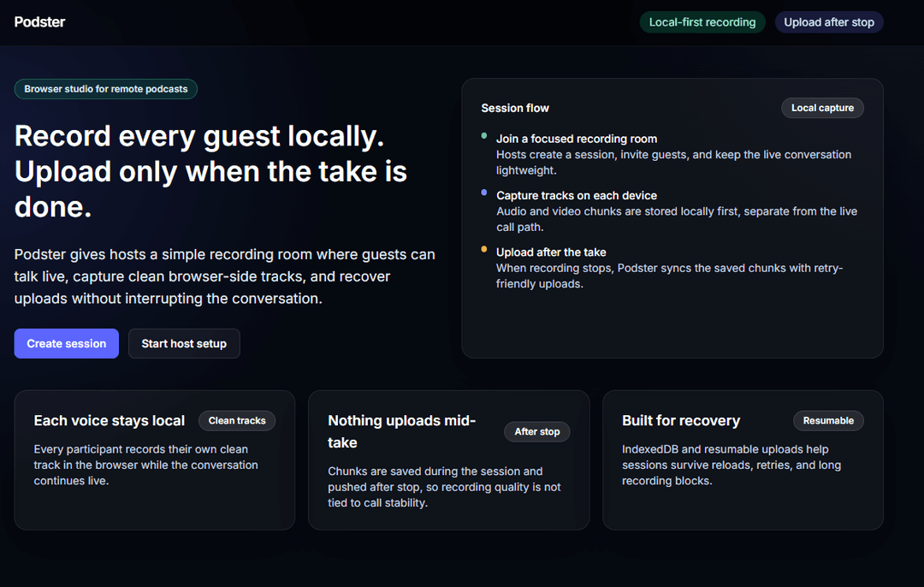Open the Built for recovery card

[x=743, y=460]
